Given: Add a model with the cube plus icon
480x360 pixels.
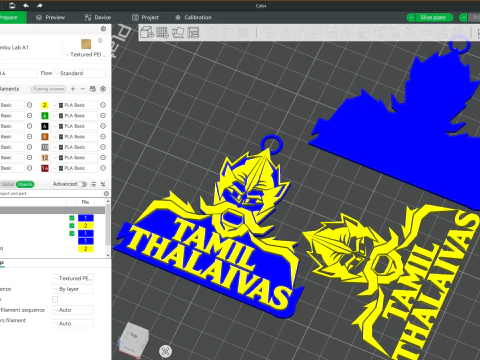Looking at the screenshot, I should [x=147, y=32].
